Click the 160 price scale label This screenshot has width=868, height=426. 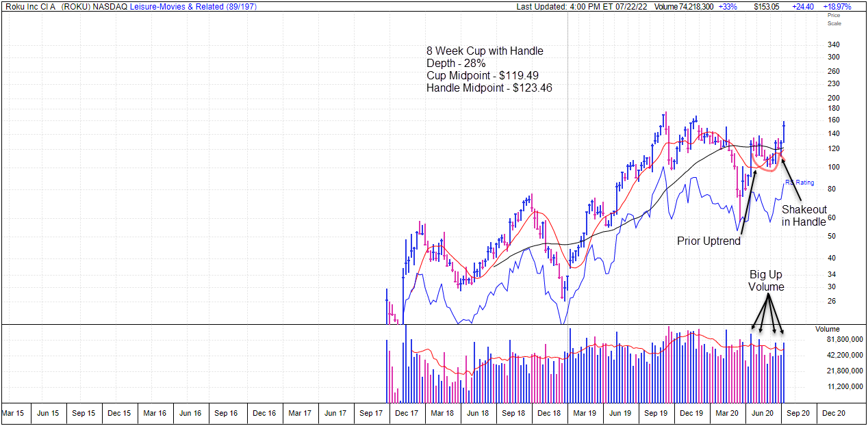[834, 120]
